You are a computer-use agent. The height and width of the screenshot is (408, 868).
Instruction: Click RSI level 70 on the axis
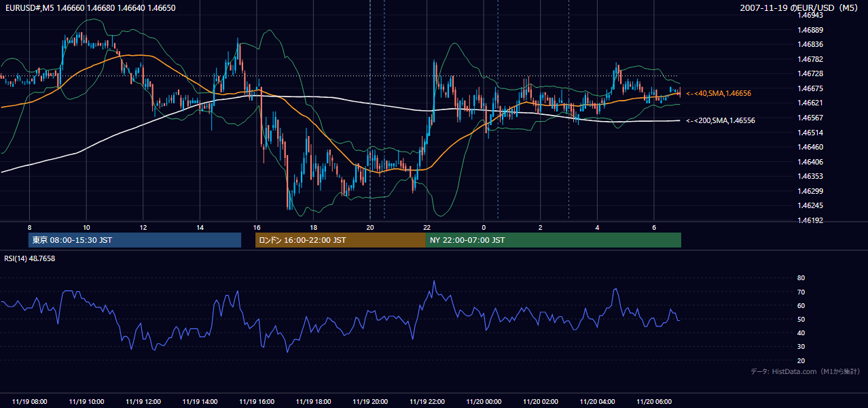tap(801, 292)
